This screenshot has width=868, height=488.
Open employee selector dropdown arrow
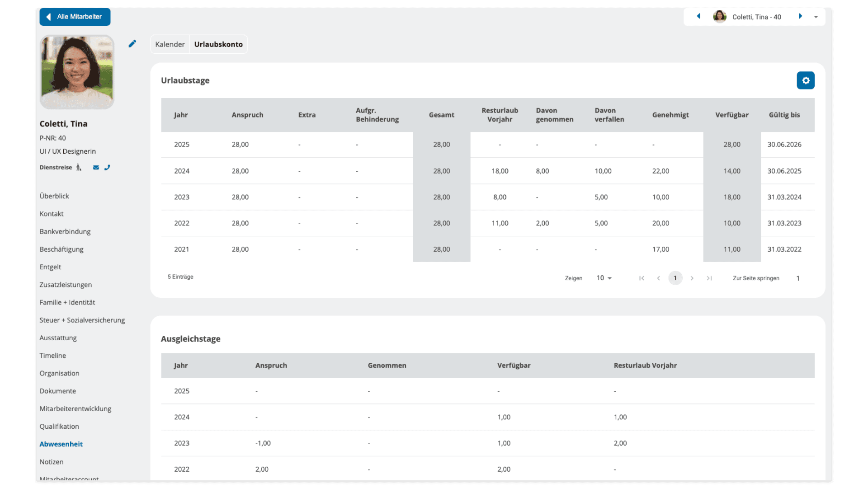(816, 17)
